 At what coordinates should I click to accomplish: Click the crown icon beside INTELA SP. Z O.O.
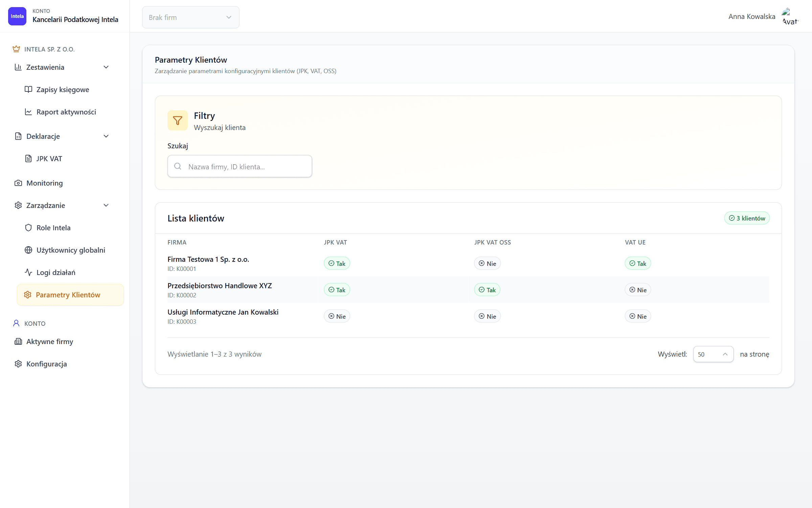pyautogui.click(x=16, y=49)
